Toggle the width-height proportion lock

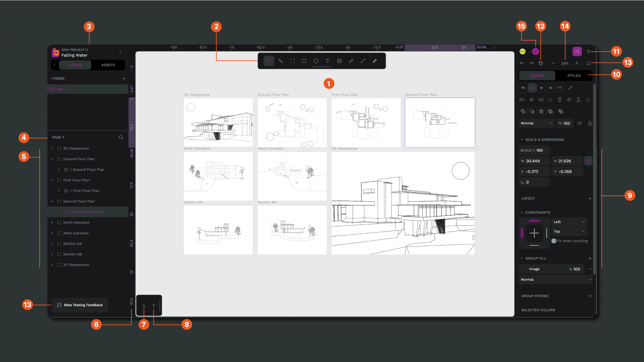point(589,161)
